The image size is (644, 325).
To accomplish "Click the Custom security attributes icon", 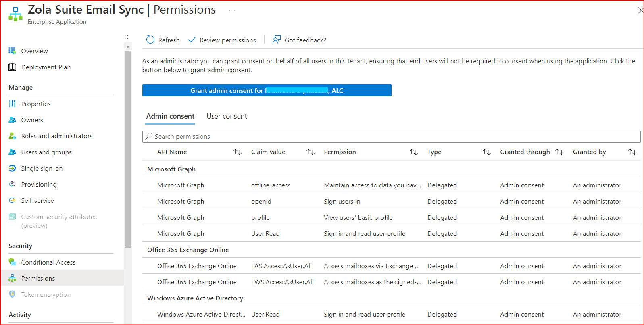I will [12, 217].
